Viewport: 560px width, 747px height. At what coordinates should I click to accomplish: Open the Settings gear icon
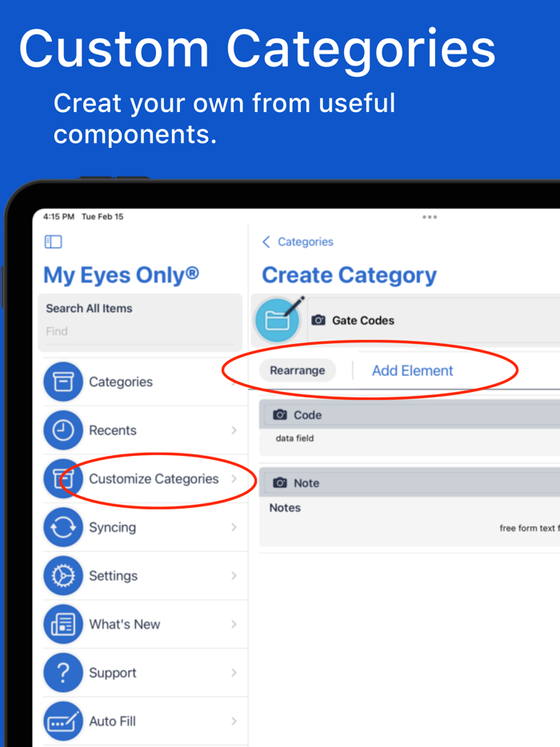tap(63, 576)
